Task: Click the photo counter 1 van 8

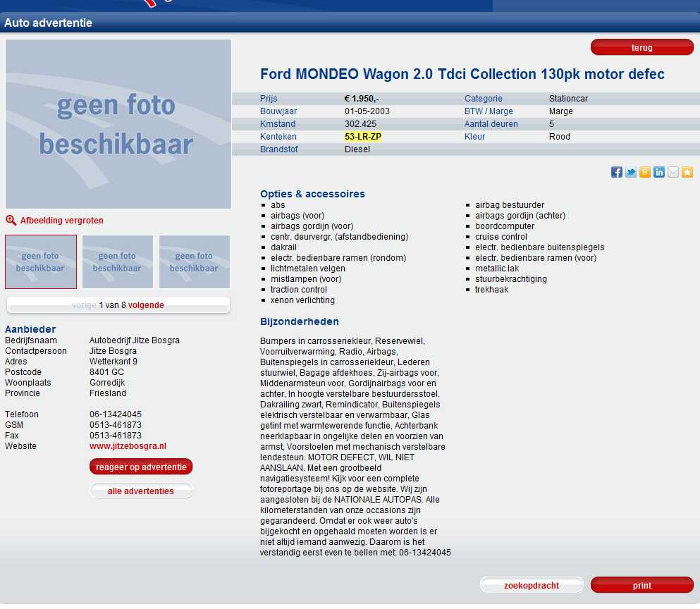Action: tap(113, 305)
